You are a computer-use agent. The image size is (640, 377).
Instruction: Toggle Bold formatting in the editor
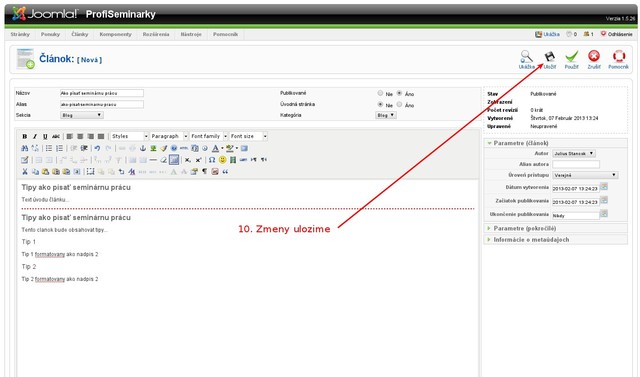(x=24, y=136)
